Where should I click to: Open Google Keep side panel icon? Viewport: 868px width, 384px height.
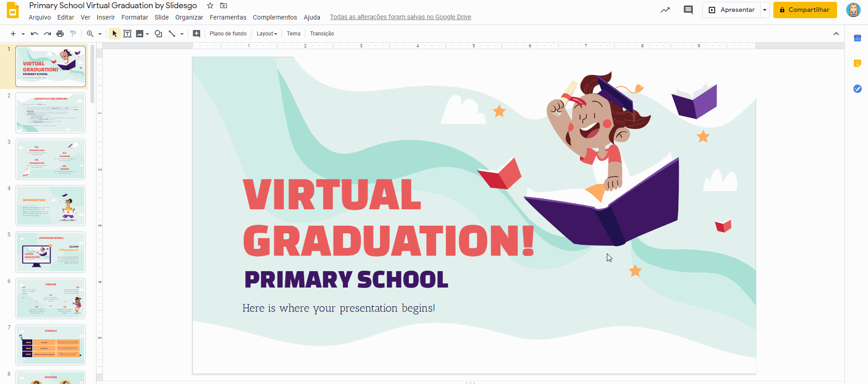857,63
